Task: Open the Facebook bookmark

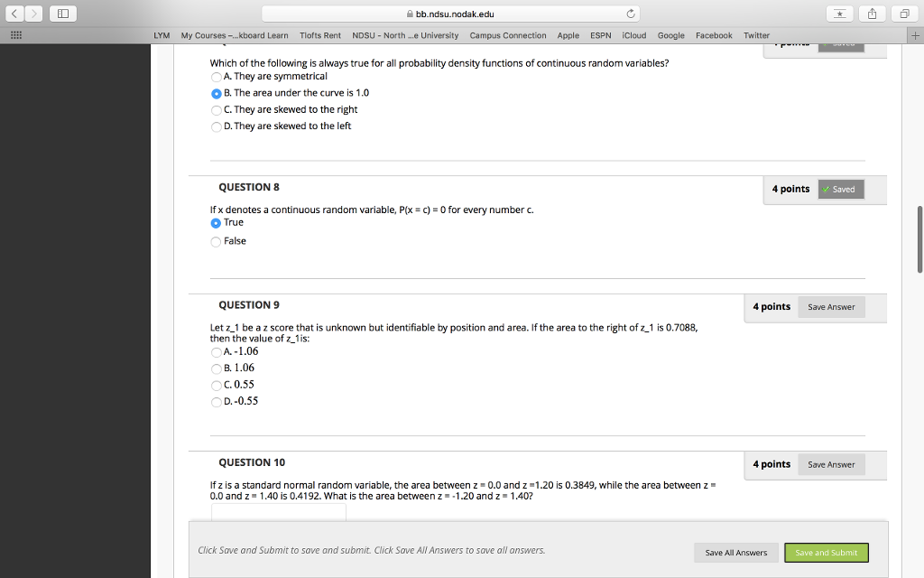Action: [713, 35]
